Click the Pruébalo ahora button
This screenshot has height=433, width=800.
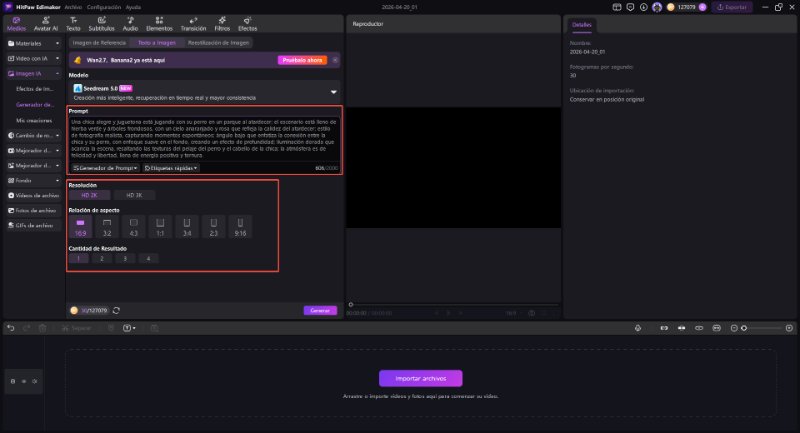[x=302, y=60]
